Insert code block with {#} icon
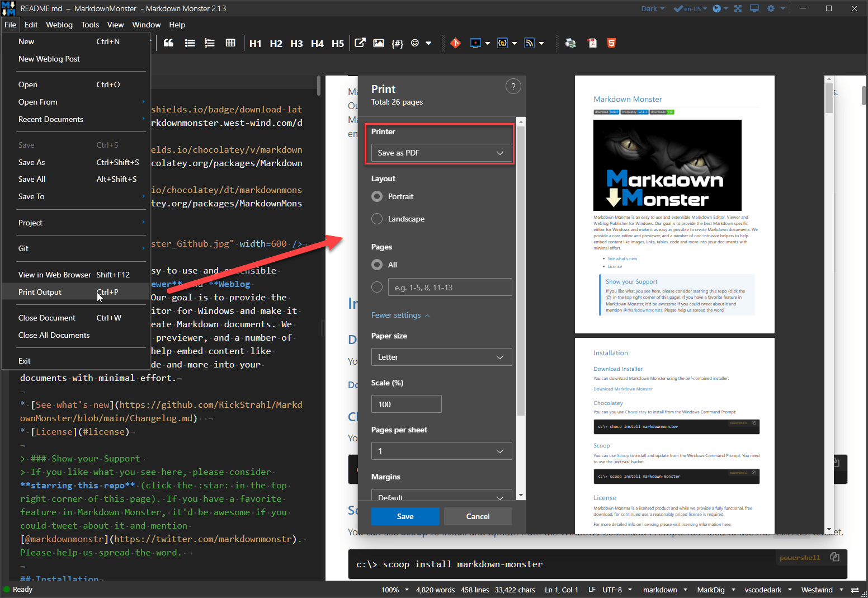The width and height of the screenshot is (868, 598). 397,43
